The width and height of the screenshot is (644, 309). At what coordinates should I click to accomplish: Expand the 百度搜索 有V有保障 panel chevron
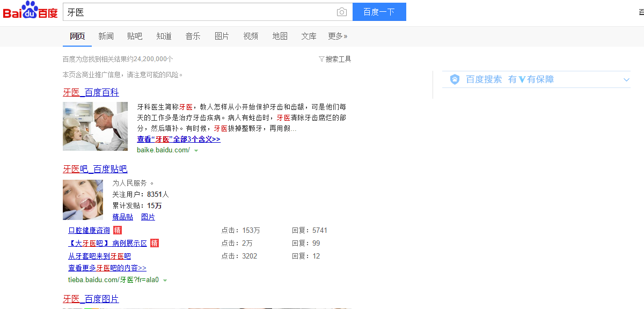coord(626,80)
